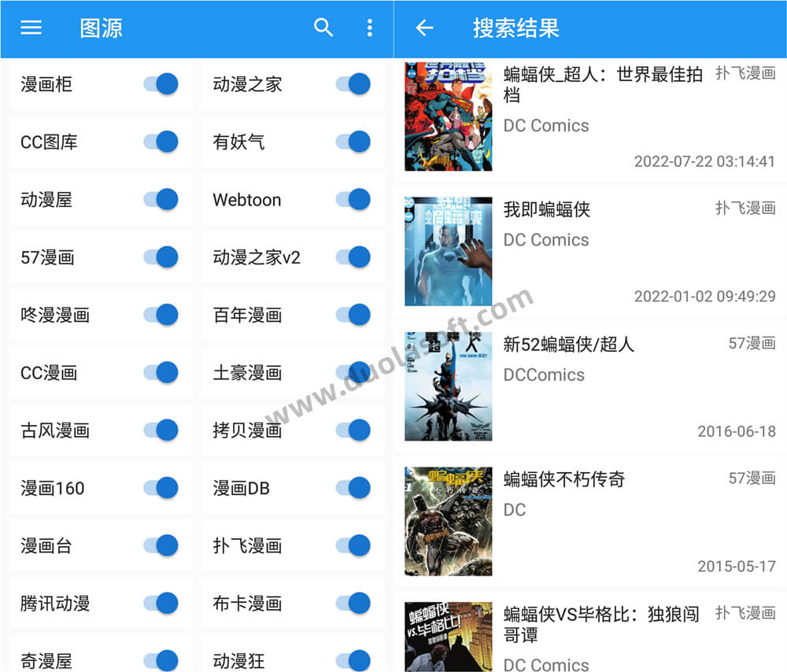Toggle the 咚漫漫画 source switch
Viewport: 787px width, 672px height.
tap(161, 315)
